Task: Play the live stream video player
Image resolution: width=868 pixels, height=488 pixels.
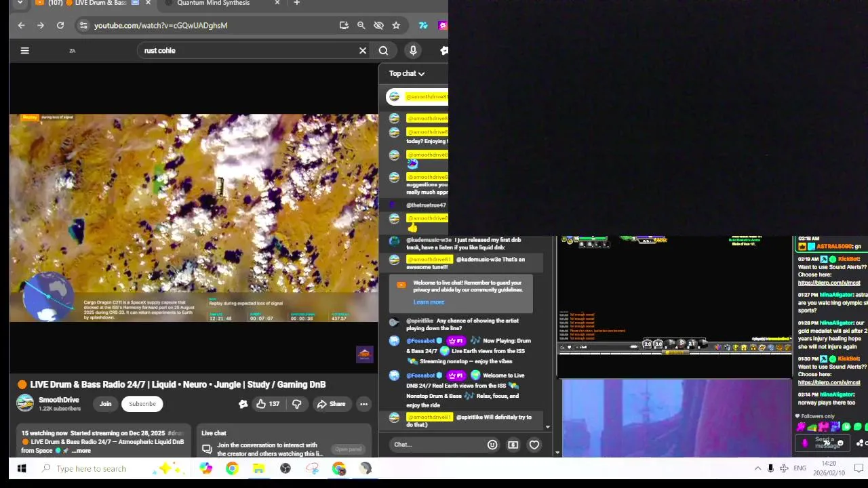Action: coord(194,217)
